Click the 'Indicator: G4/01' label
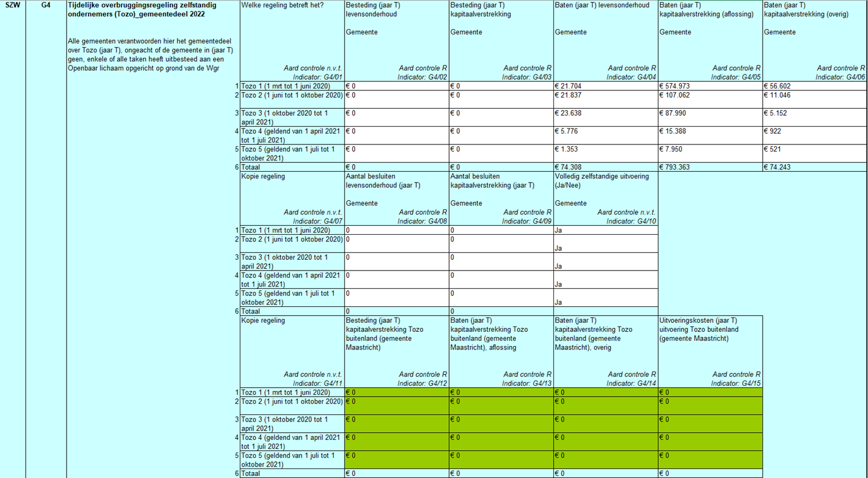 coord(318,77)
